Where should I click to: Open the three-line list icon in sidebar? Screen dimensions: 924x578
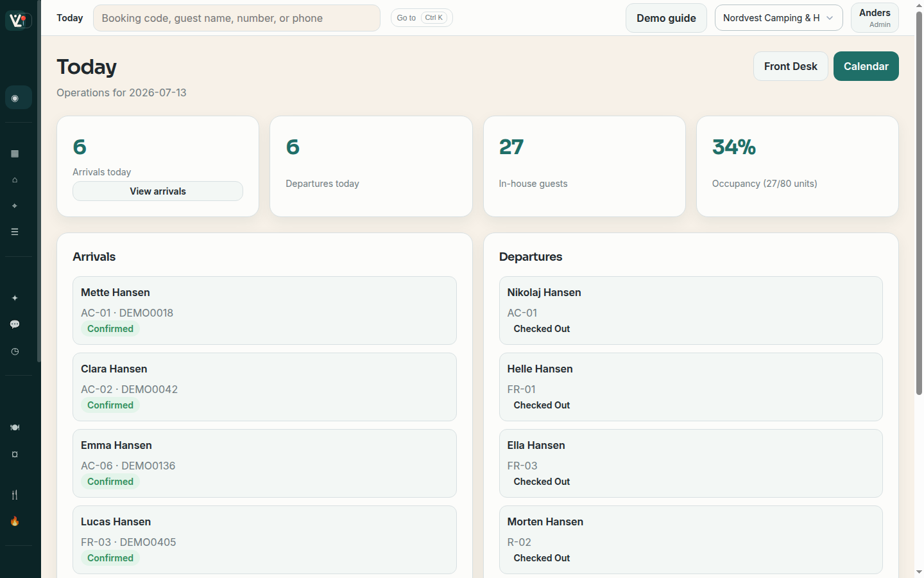[15, 232]
